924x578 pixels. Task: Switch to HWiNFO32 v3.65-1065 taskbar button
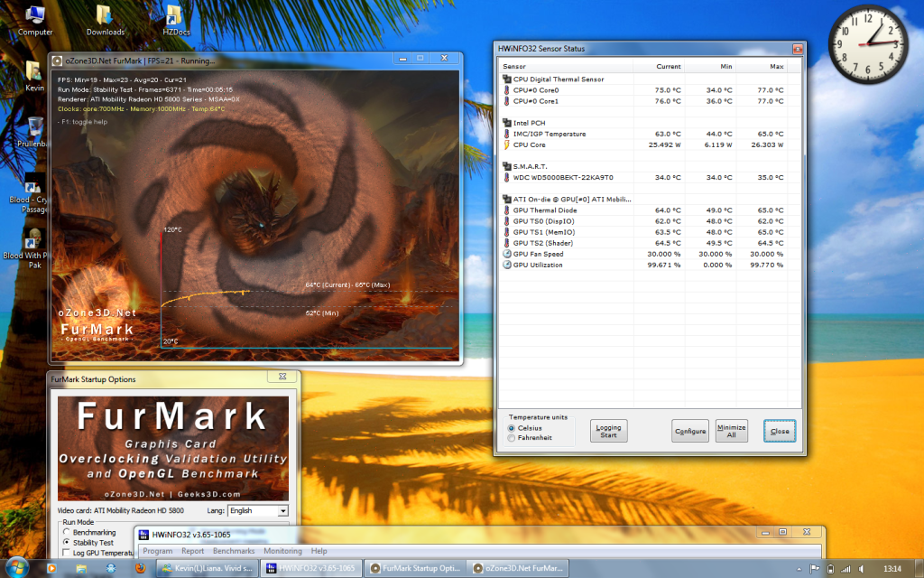(310, 569)
